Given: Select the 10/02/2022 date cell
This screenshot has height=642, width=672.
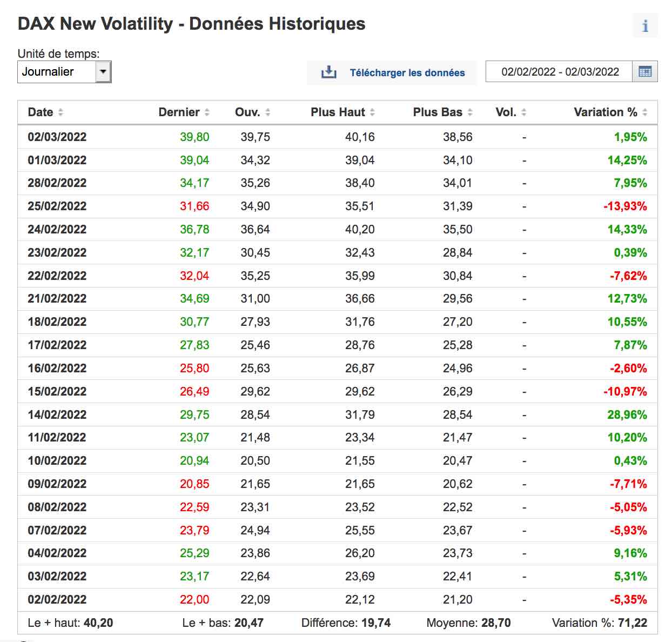Looking at the screenshot, I should (x=57, y=461).
